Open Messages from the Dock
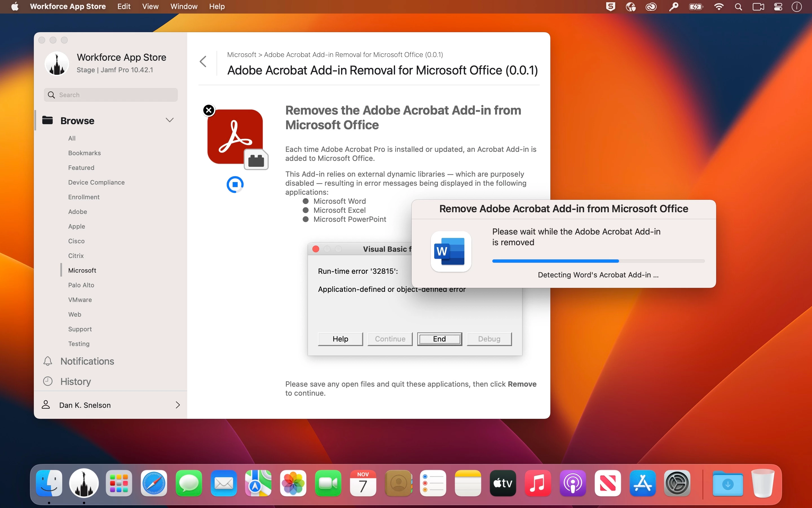Viewport: 812px width, 508px height. pos(189,483)
